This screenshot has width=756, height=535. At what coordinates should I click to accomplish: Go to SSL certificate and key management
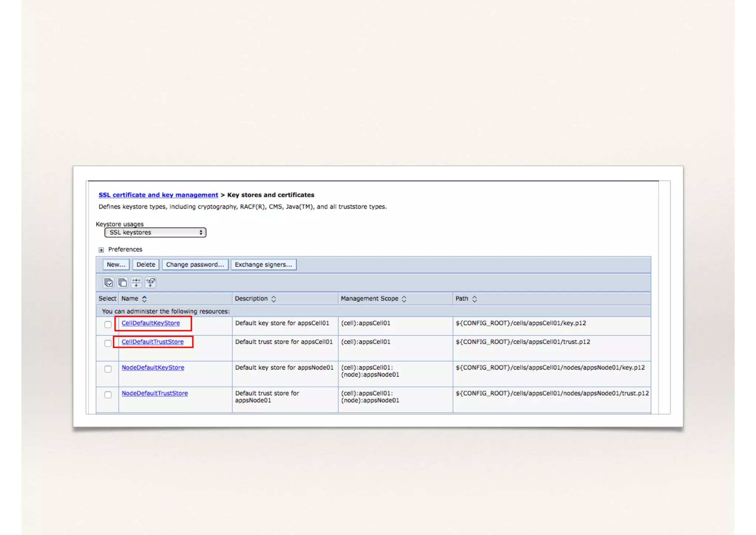pyautogui.click(x=158, y=195)
